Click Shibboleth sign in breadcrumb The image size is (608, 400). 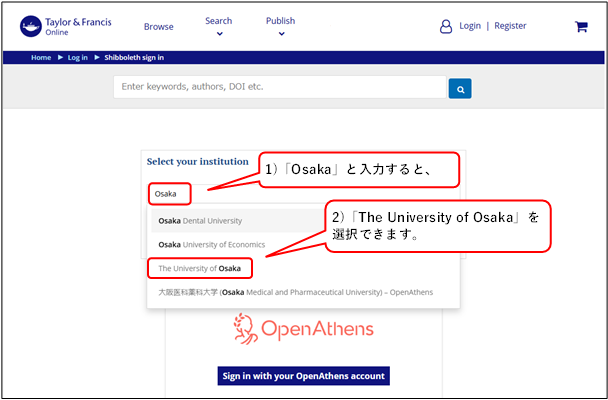pyautogui.click(x=135, y=58)
